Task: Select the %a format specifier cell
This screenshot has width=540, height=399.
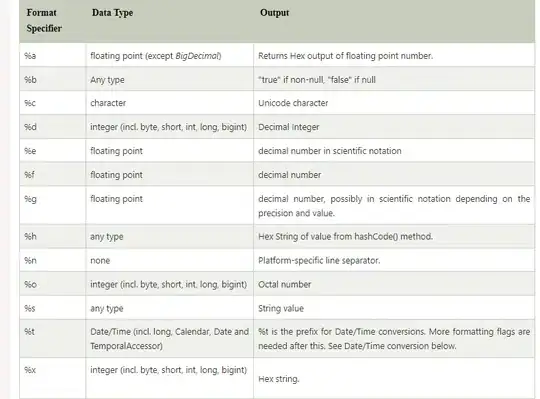Action: (x=53, y=55)
